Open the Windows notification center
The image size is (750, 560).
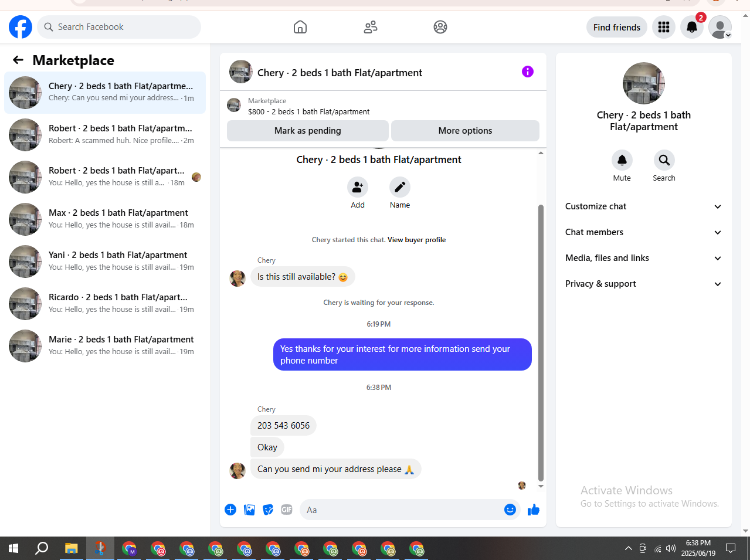731,549
